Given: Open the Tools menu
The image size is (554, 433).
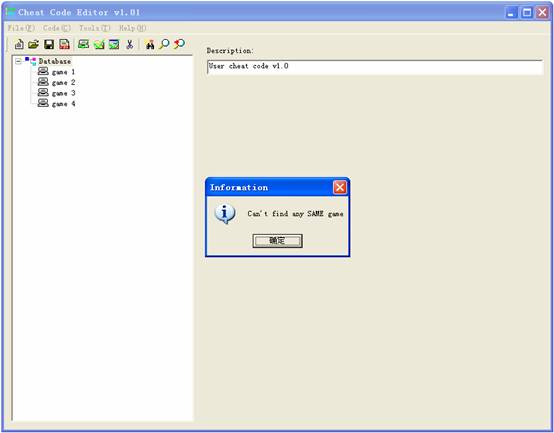Looking at the screenshot, I should [94, 28].
